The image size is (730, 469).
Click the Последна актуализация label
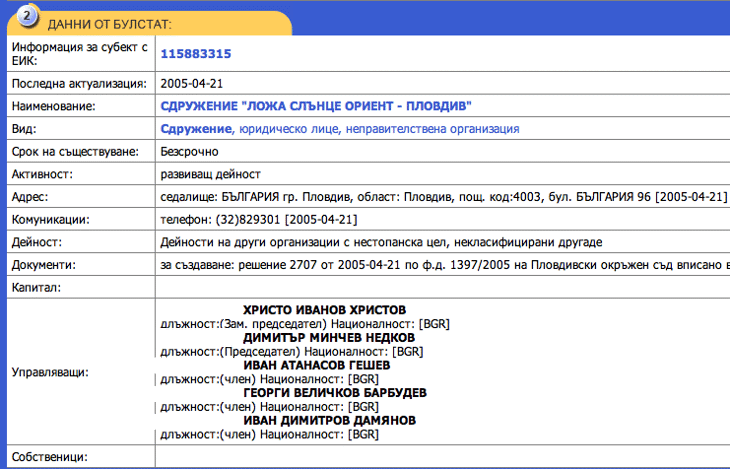tap(79, 84)
